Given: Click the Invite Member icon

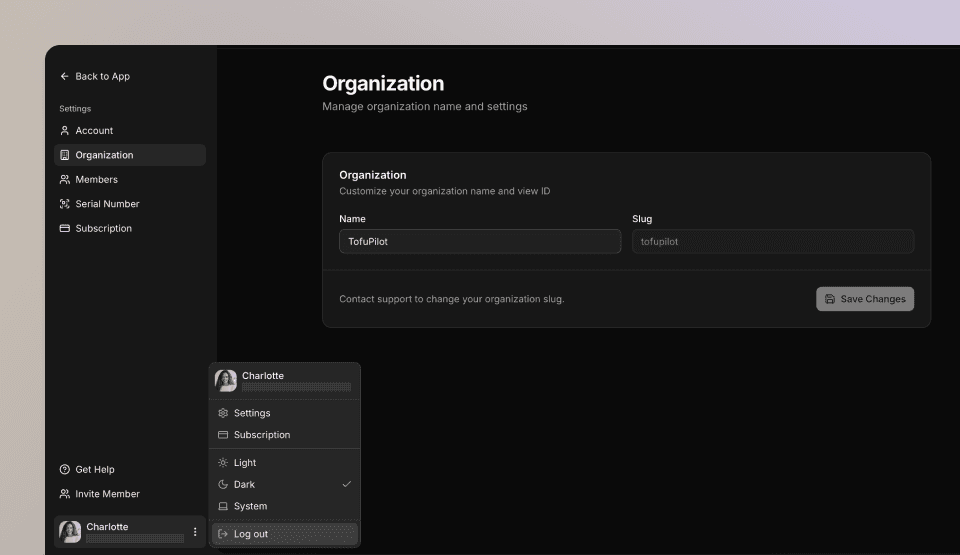Looking at the screenshot, I should (65, 494).
